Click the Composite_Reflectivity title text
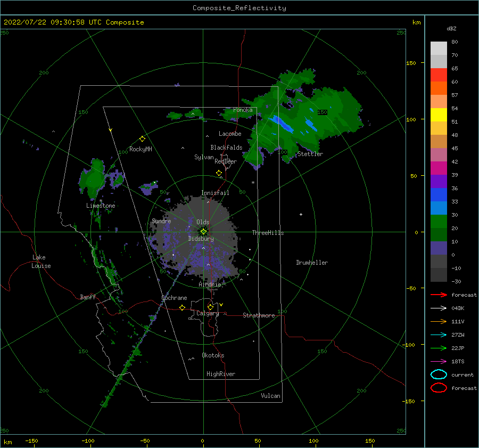Image resolution: width=479 pixels, height=448 pixels. 240,8
